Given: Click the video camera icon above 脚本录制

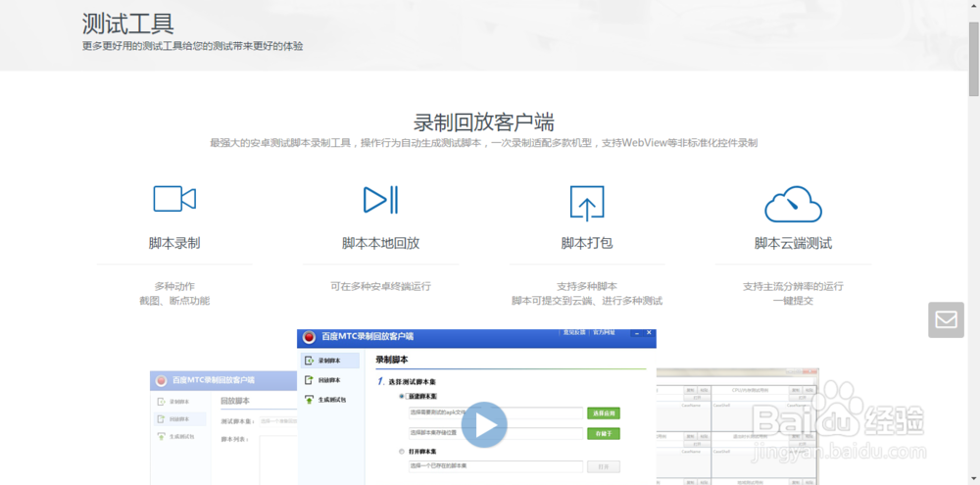Looking at the screenshot, I should click(x=174, y=199).
